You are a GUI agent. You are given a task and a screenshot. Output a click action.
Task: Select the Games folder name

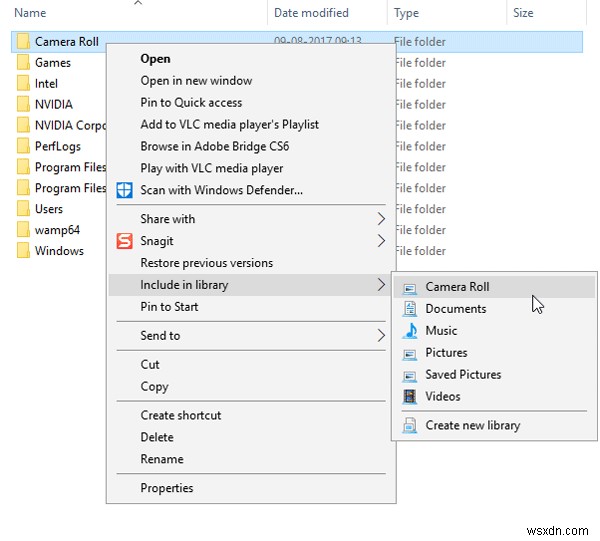click(x=53, y=62)
